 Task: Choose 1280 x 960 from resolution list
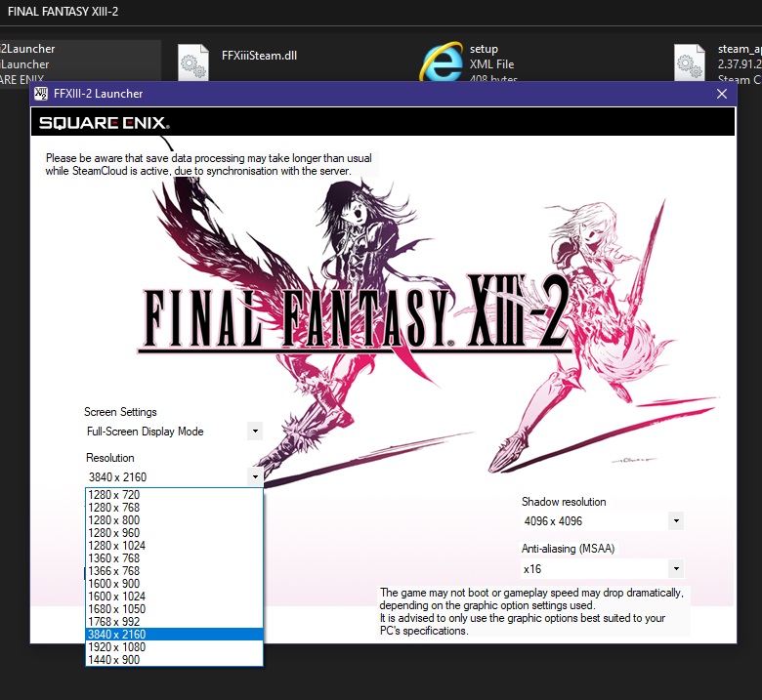coord(174,532)
